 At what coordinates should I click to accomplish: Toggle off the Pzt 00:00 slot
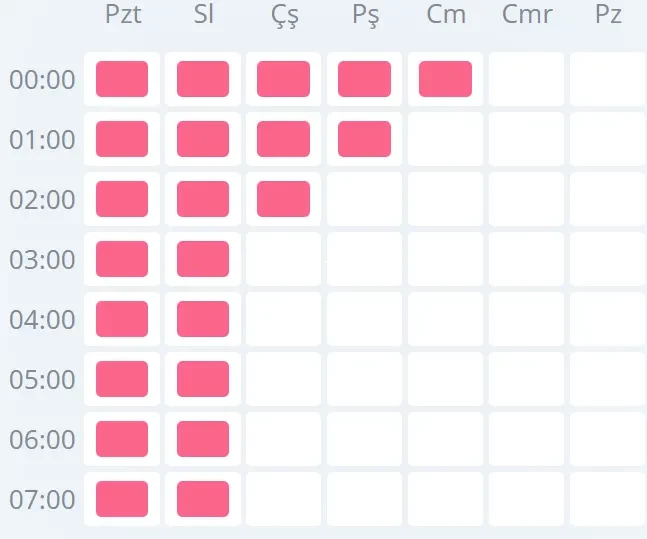point(122,79)
